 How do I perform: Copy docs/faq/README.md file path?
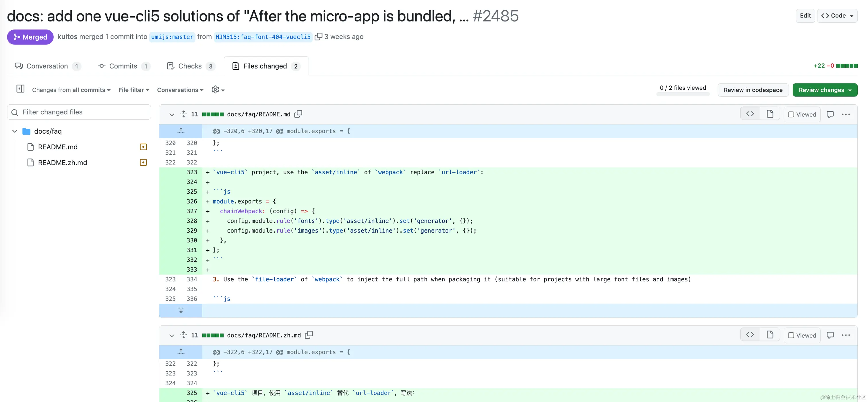[x=298, y=114]
